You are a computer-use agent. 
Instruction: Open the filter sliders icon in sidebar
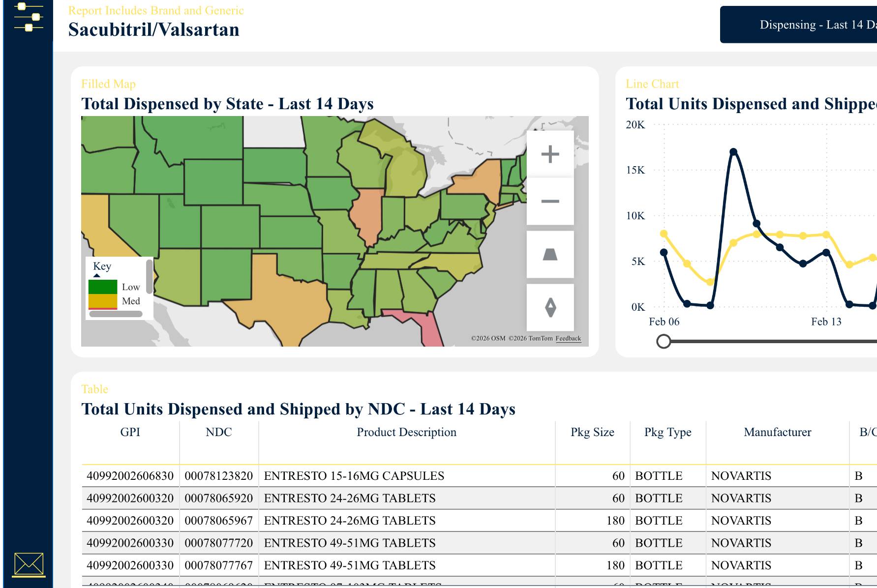tap(29, 17)
